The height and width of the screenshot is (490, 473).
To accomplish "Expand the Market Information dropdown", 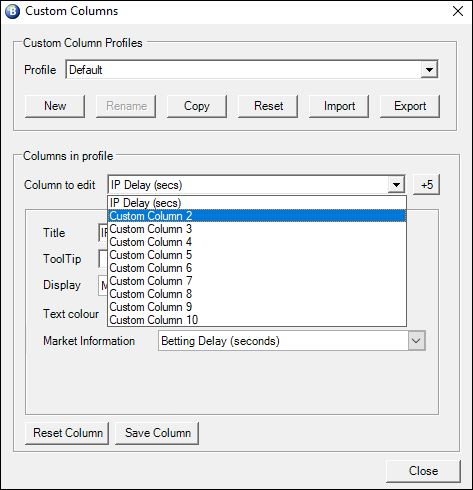I will point(417,341).
